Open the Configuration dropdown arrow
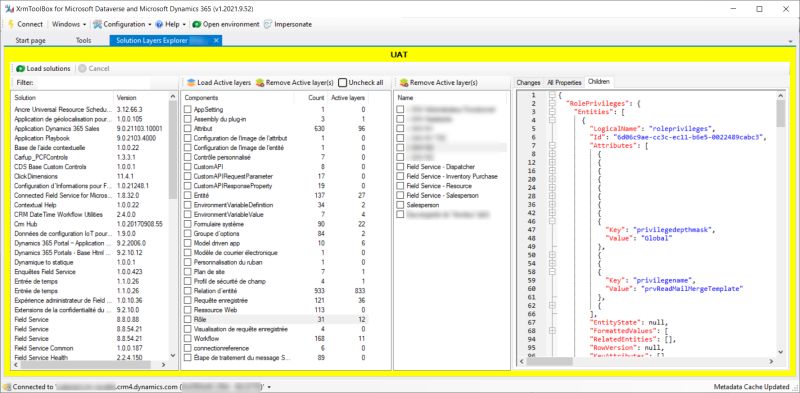Screen dimensions: 800x393 [x=149, y=24]
